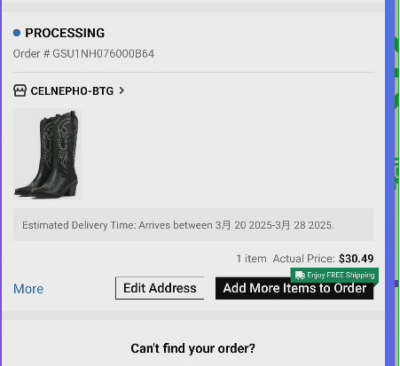The height and width of the screenshot is (366, 400).
Task: Click the PROCESSING status heading
Action: click(65, 33)
